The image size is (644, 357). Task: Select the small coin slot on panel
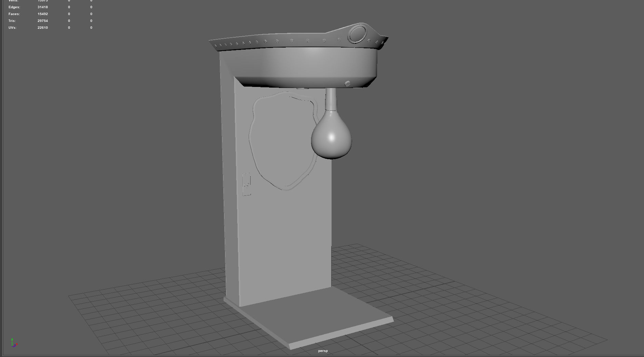pyautogui.click(x=246, y=185)
